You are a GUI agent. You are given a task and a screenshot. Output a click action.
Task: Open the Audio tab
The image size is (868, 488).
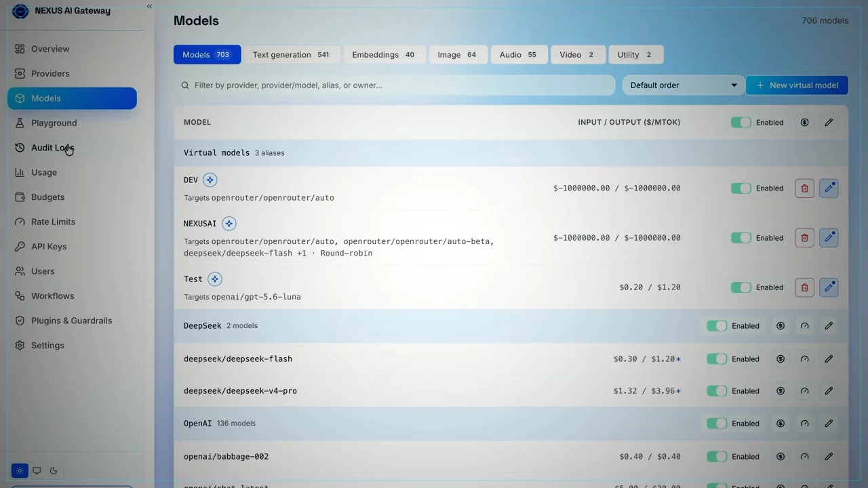pos(519,55)
